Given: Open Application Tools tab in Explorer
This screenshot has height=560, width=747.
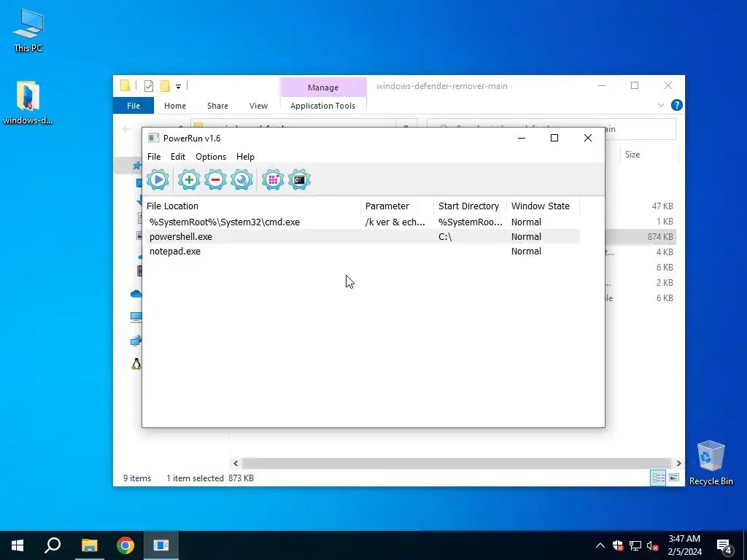Looking at the screenshot, I should [x=322, y=106].
